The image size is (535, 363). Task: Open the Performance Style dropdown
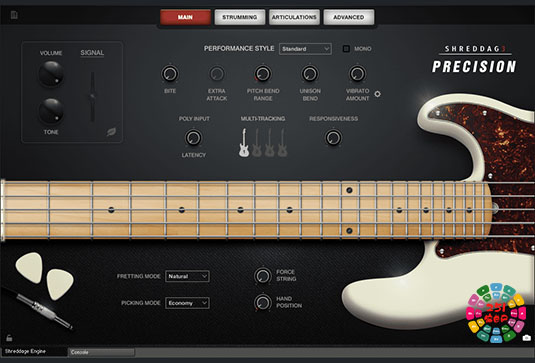pos(305,49)
